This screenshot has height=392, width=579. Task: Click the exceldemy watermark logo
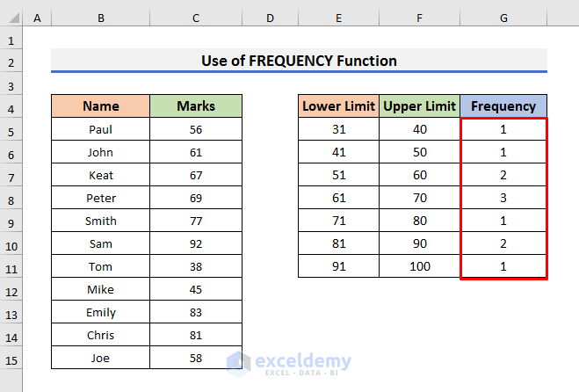click(289, 364)
